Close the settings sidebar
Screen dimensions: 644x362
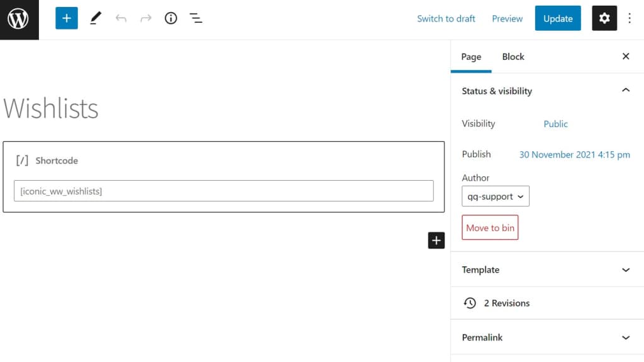coord(626,57)
